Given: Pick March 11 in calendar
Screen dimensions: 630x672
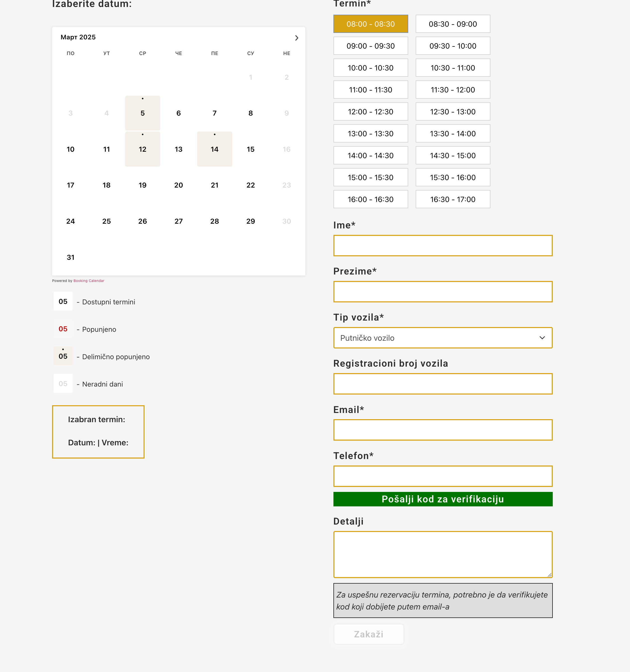Looking at the screenshot, I should pyautogui.click(x=106, y=149).
